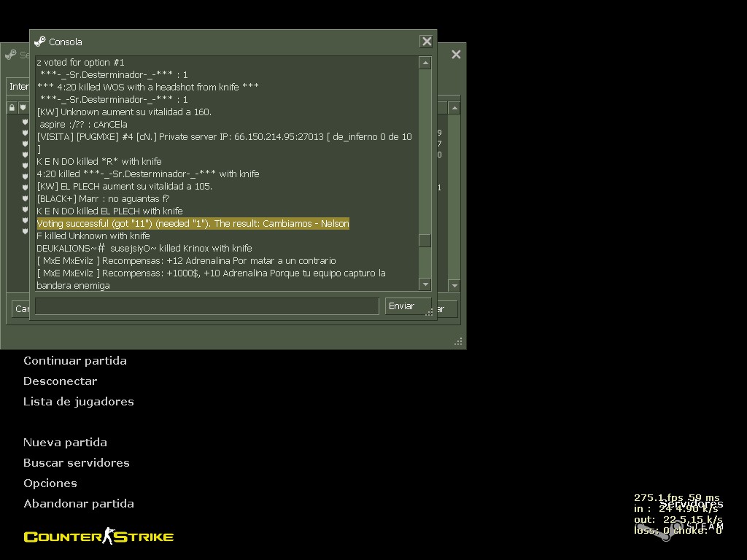Focus the console command input field

206,306
